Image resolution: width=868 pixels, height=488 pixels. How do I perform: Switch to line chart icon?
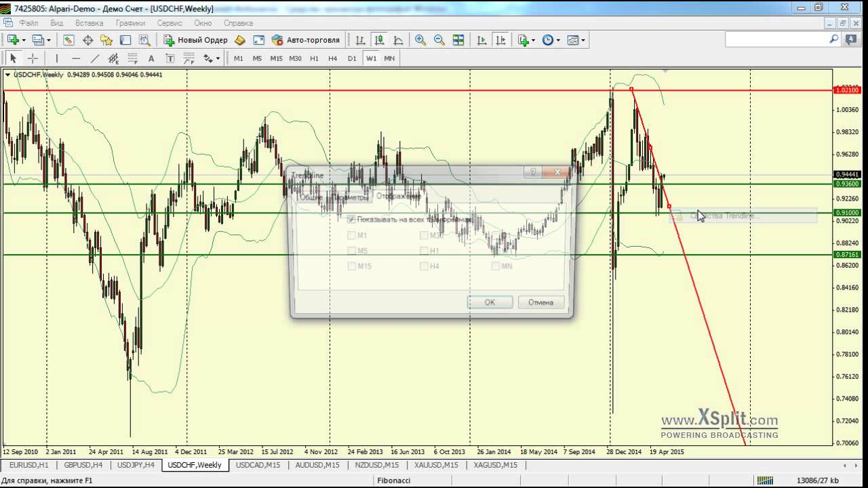(x=398, y=40)
